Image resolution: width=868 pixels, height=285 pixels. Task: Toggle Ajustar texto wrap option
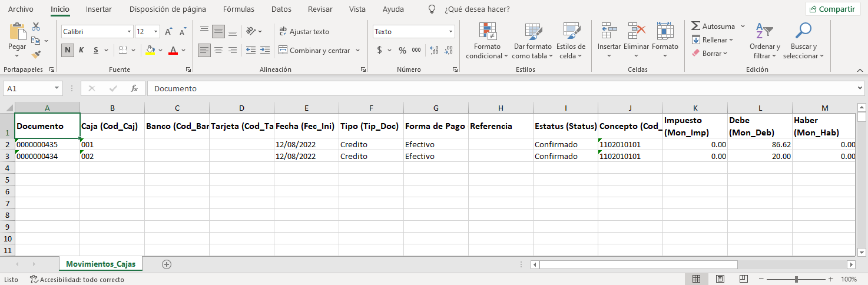pos(304,32)
